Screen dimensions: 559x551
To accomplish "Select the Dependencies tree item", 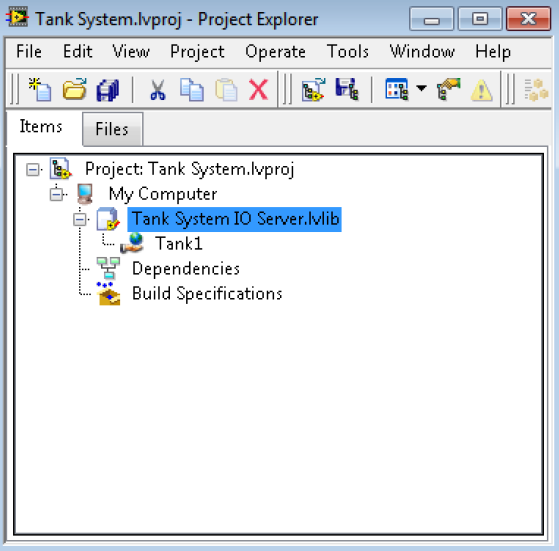I will point(186,269).
